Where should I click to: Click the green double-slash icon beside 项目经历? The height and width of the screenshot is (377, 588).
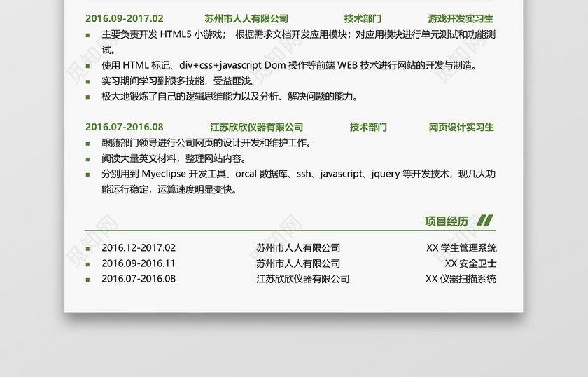point(485,220)
